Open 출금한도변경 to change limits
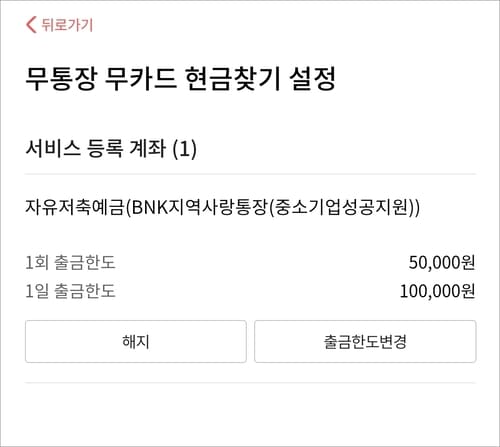 pyautogui.click(x=365, y=341)
